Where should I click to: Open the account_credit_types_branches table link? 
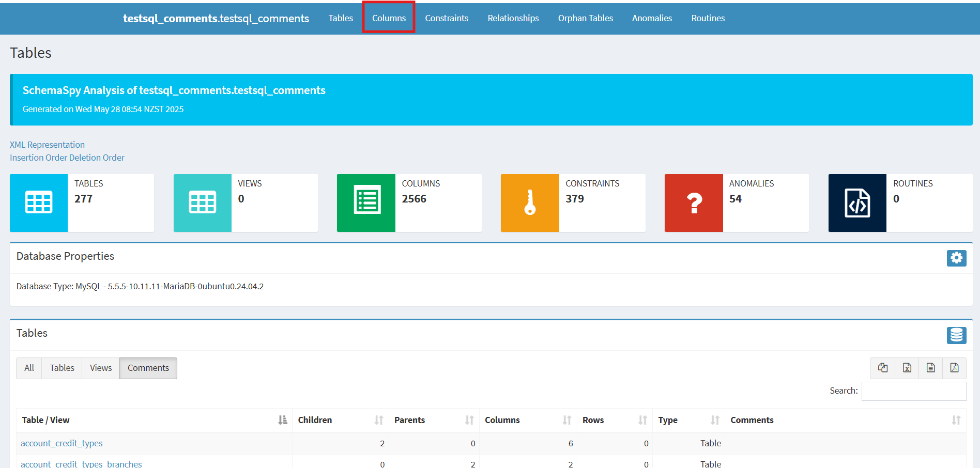pos(81,464)
